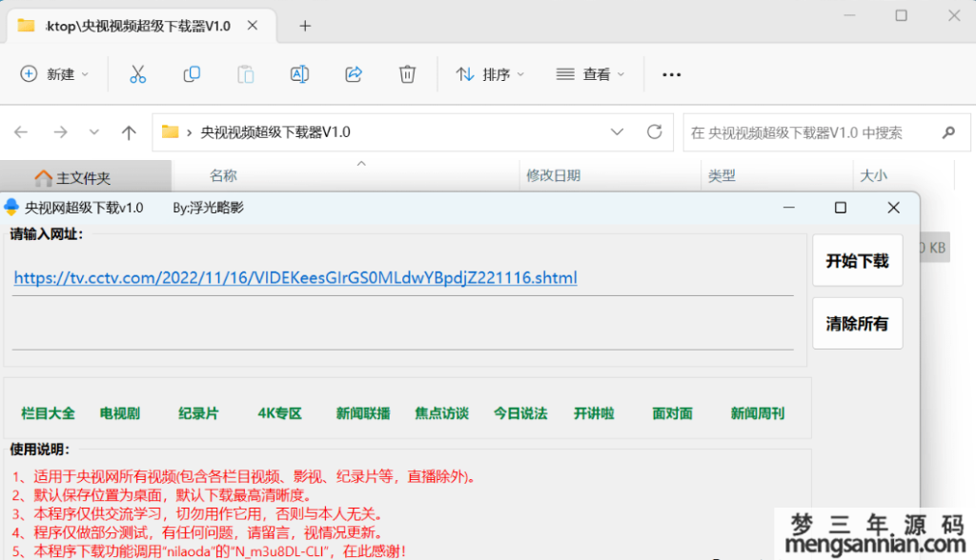976x560 pixels.
Task: Click the 清除所有 button
Action: 857,324
